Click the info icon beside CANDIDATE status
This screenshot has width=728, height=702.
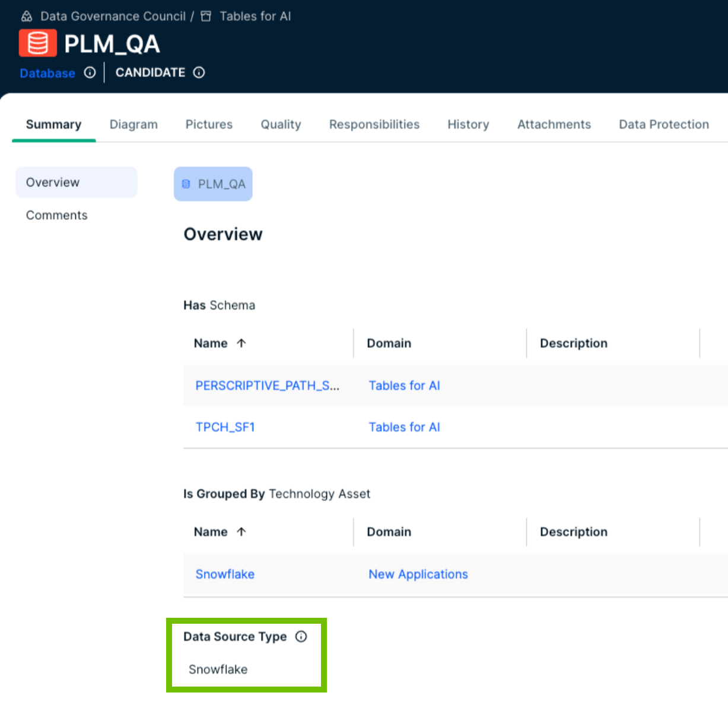199,72
